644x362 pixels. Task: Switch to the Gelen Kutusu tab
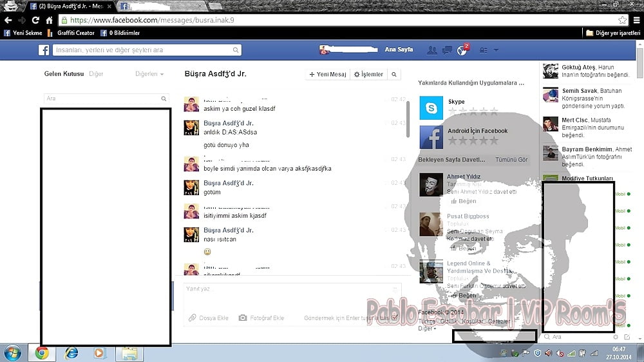click(x=64, y=74)
